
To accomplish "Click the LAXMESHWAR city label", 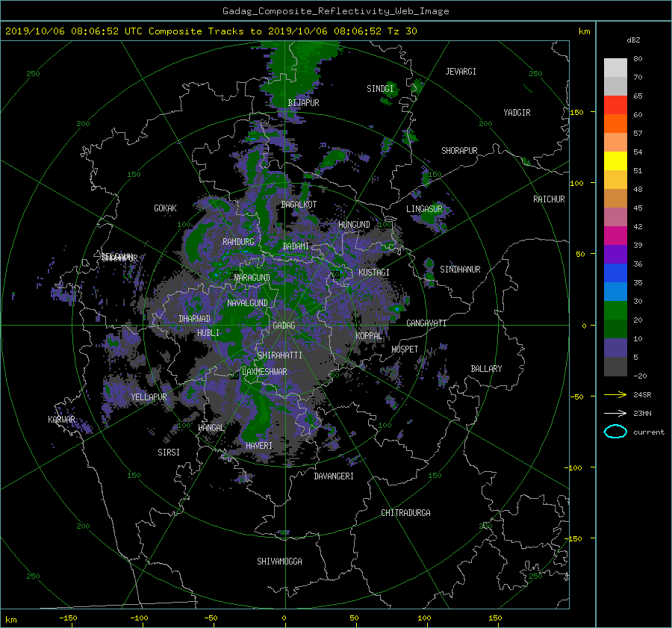I will point(264,372).
